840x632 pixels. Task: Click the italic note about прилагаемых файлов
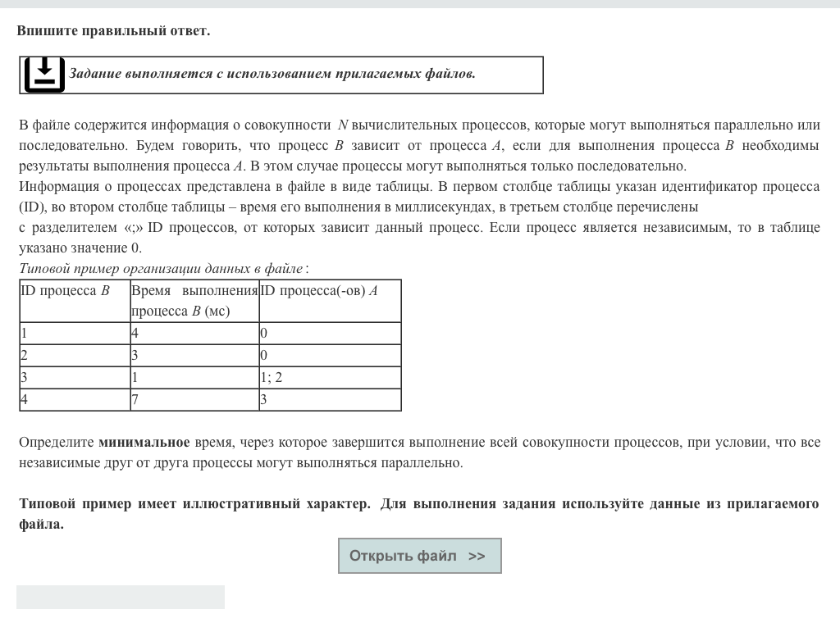pyautogui.click(x=272, y=74)
